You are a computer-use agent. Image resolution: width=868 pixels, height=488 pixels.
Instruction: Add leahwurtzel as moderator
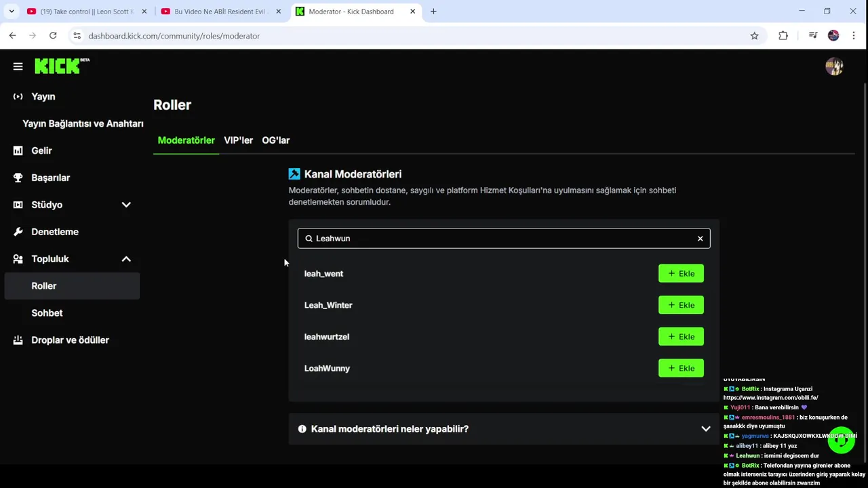[x=681, y=336]
